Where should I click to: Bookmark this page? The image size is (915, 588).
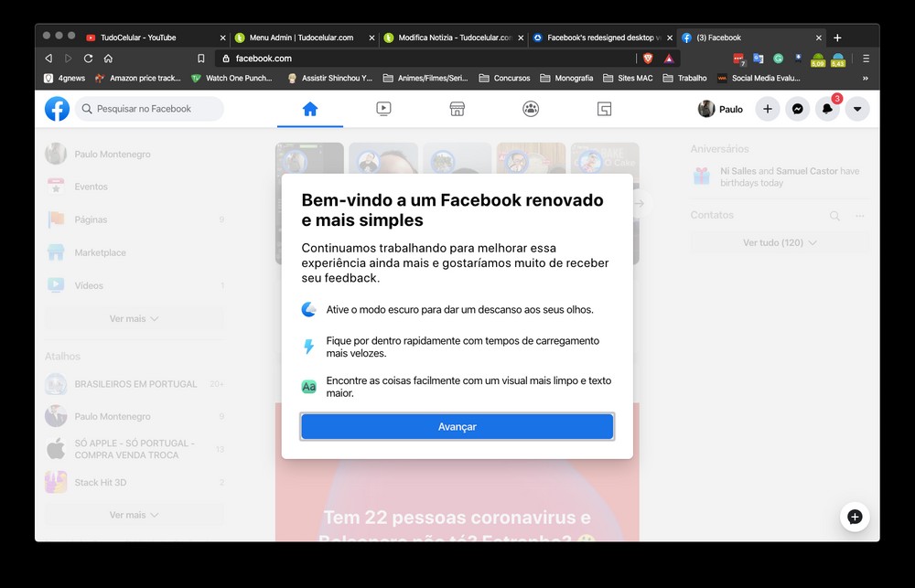click(200, 59)
